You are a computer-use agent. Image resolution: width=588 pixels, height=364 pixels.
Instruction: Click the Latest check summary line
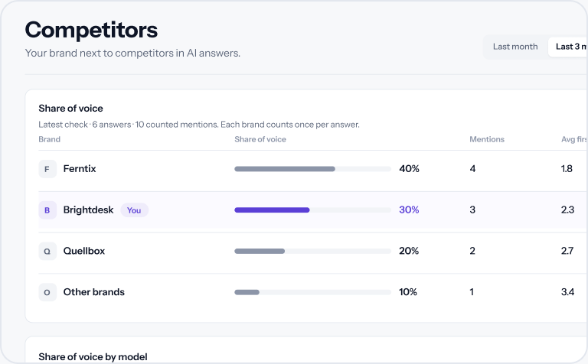pyautogui.click(x=199, y=125)
